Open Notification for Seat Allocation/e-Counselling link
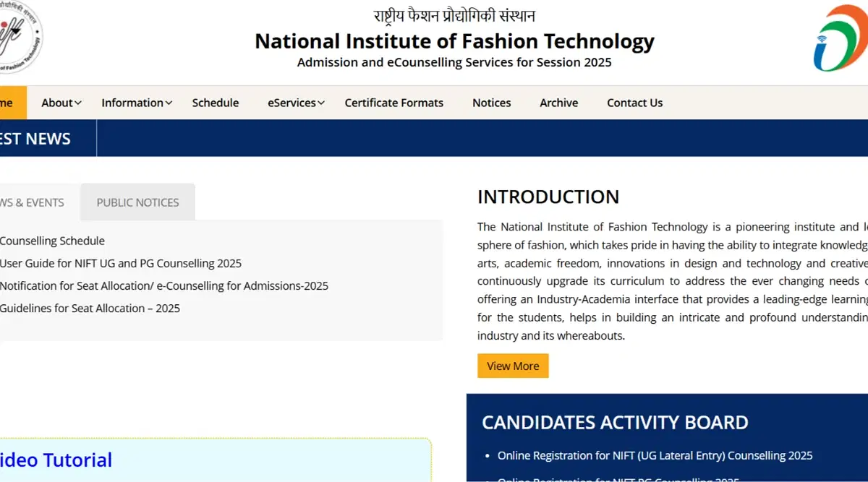This screenshot has width=868, height=482. point(164,285)
